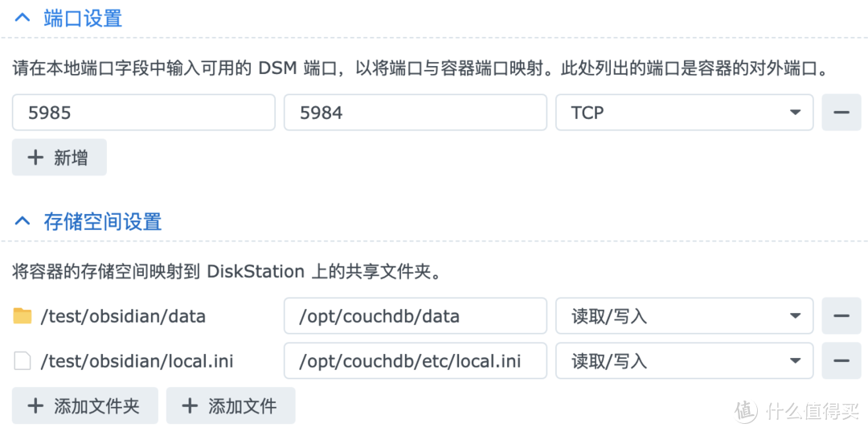The width and height of the screenshot is (868, 432).
Task: Click the 添加文件 button
Action: click(x=231, y=406)
